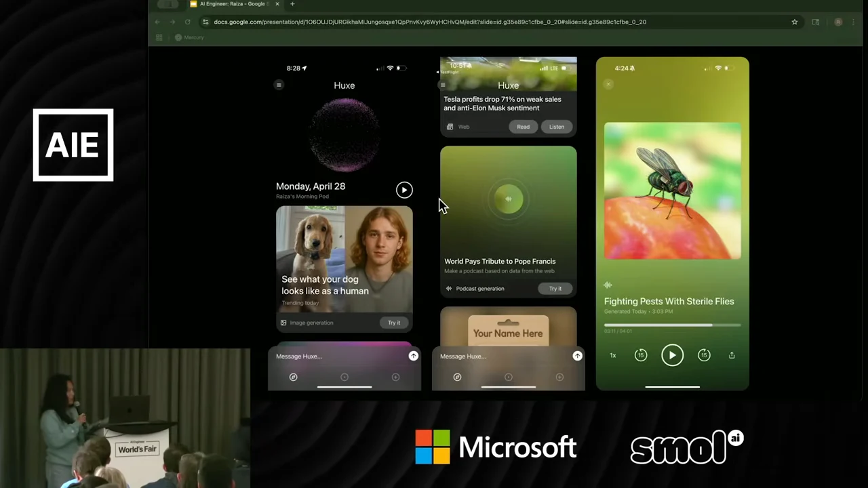Image resolution: width=868 pixels, height=488 pixels.
Task: Open Tesla profits drop 71% headline
Action: [502, 103]
